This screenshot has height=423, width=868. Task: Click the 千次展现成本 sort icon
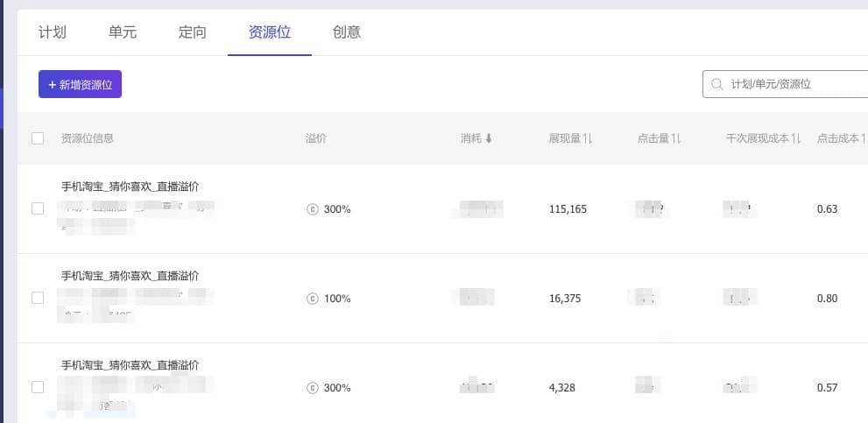pos(796,138)
